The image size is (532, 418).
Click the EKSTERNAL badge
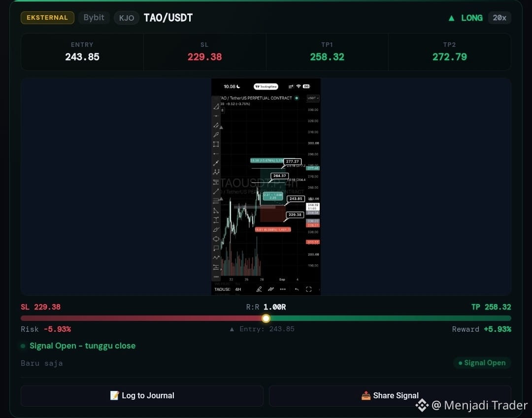coord(47,18)
